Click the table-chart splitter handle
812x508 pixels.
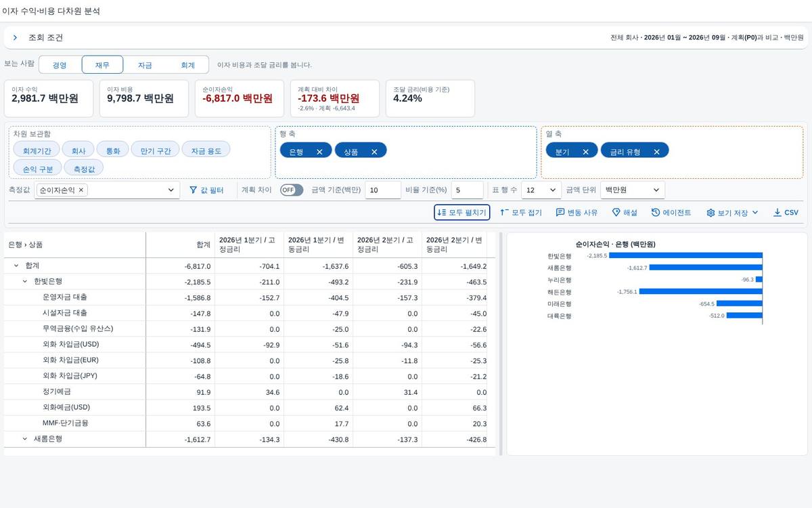(501, 344)
